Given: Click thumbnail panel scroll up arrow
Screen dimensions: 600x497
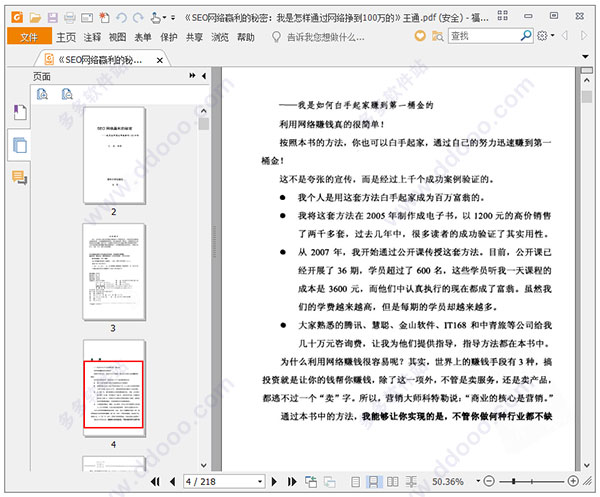Looking at the screenshot, I should (204, 111).
